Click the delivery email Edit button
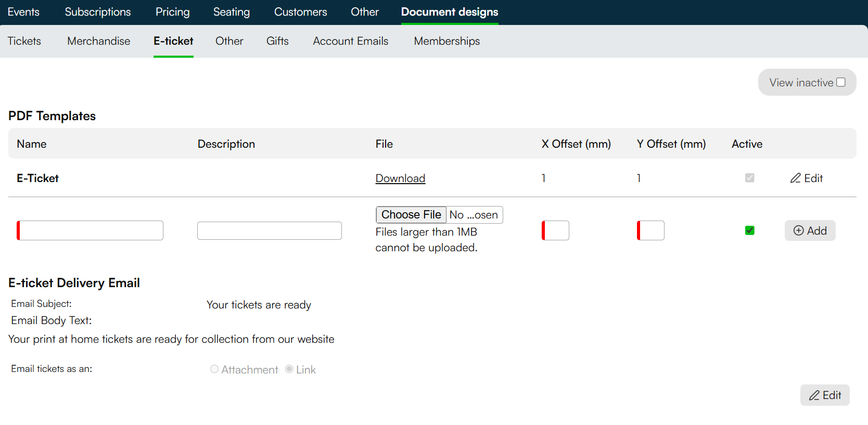Screen dimensions: 868x425 point(825,395)
